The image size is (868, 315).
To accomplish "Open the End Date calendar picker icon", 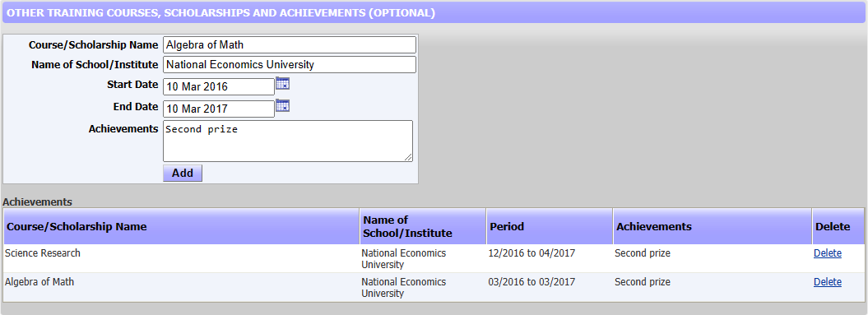I will tap(283, 106).
